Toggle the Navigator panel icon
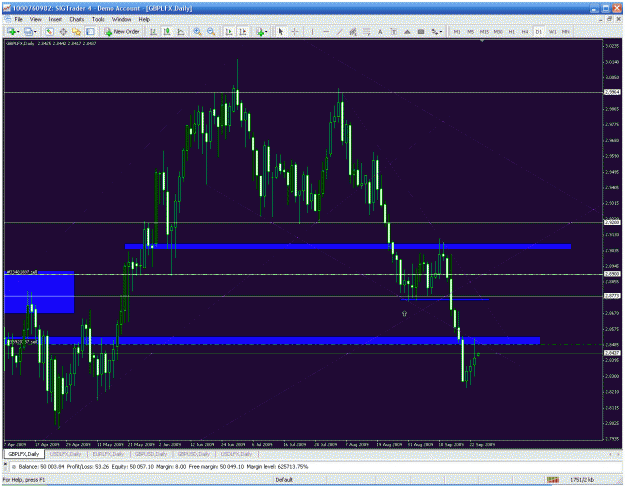The width and height of the screenshot is (625, 486). tap(77, 32)
